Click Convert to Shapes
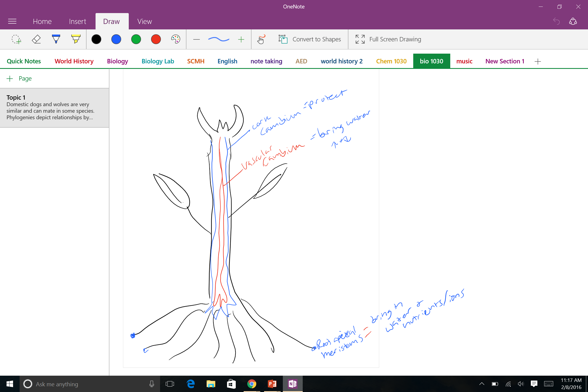The image size is (588, 392). coord(310,39)
